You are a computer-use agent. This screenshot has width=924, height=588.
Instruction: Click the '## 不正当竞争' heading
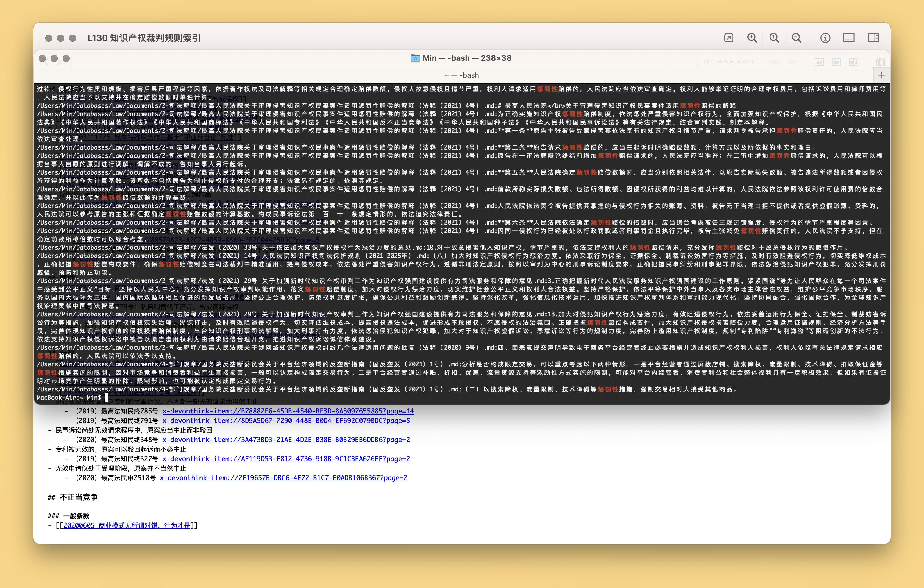[x=73, y=497]
